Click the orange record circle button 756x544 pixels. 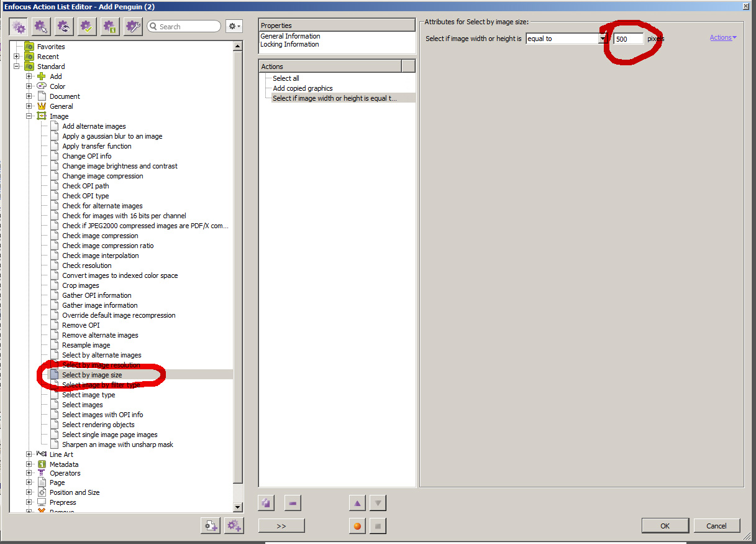[357, 526]
